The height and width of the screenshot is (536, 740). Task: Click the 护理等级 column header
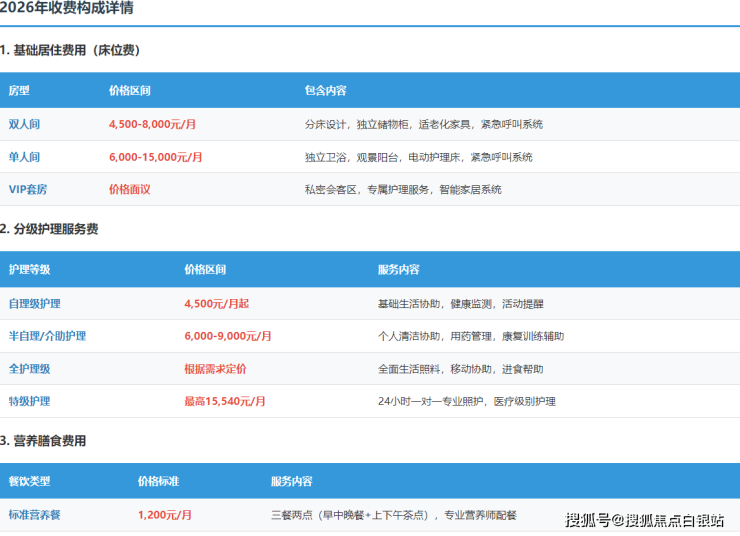pyautogui.click(x=29, y=270)
